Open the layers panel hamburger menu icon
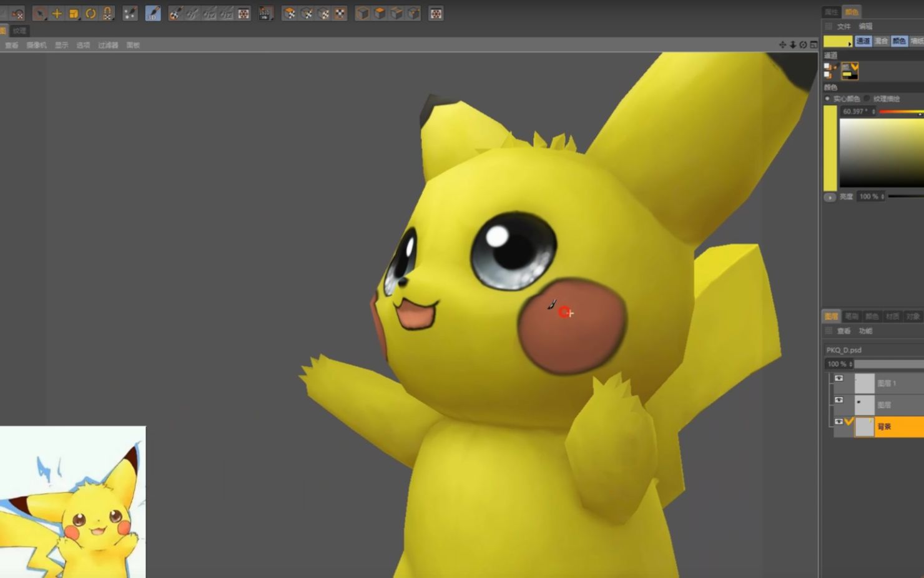 click(828, 331)
